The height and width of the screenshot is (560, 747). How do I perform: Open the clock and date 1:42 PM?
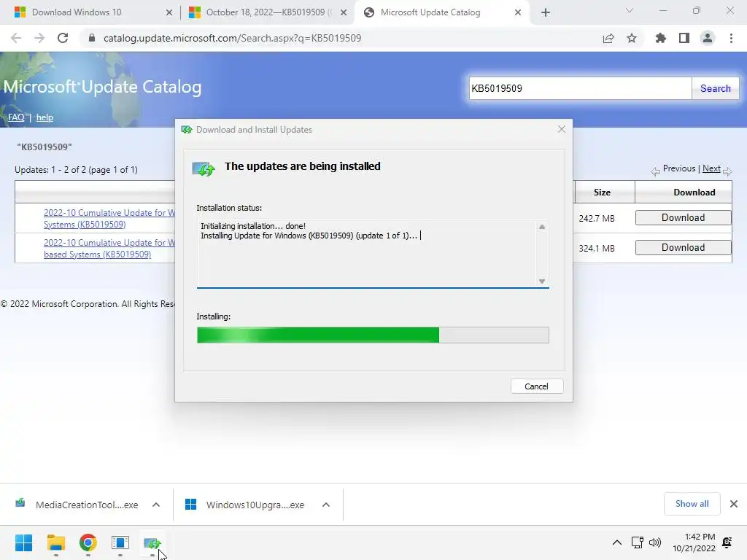tap(694, 542)
